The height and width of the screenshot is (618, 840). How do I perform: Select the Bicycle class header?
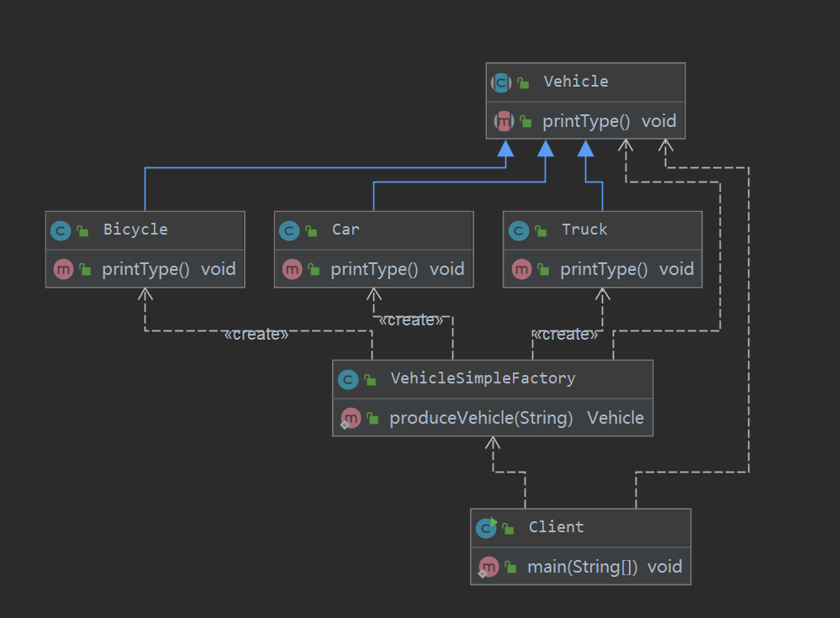click(x=145, y=230)
